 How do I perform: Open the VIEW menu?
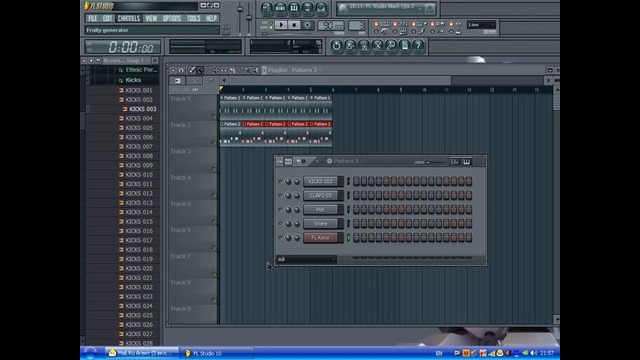pyautogui.click(x=151, y=18)
